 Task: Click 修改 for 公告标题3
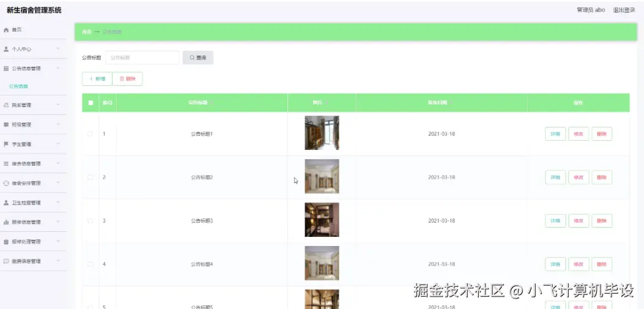tap(579, 221)
